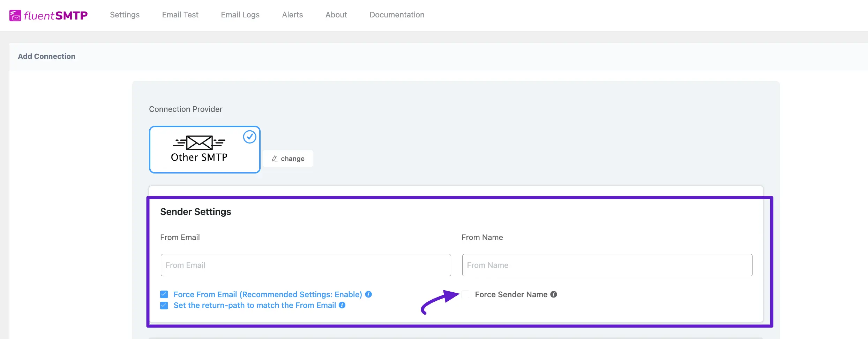
Task: Click the change provider button
Action: 288,159
